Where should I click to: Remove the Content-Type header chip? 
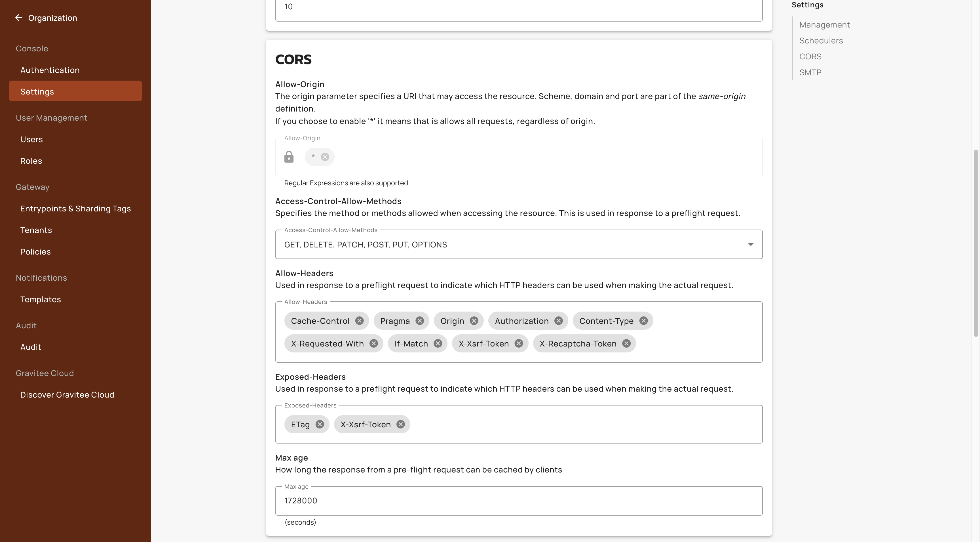[643, 321]
